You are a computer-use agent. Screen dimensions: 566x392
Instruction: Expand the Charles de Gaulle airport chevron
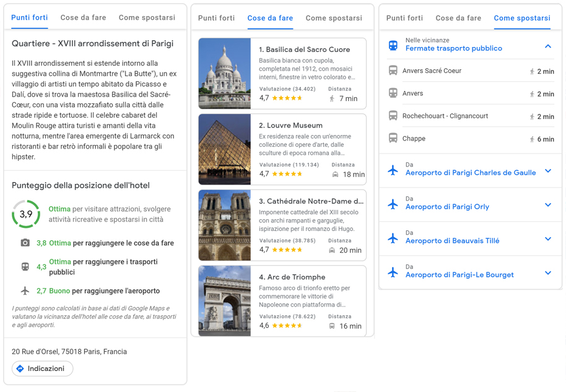coord(548,171)
